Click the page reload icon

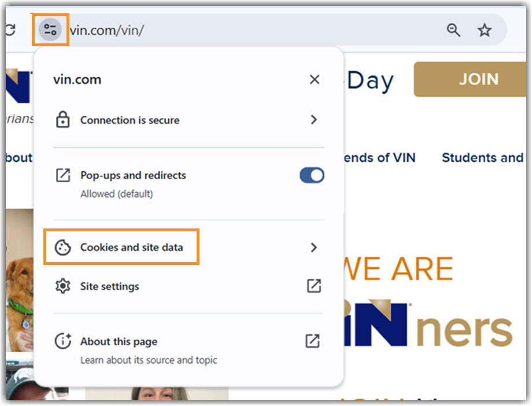pyautogui.click(x=10, y=29)
